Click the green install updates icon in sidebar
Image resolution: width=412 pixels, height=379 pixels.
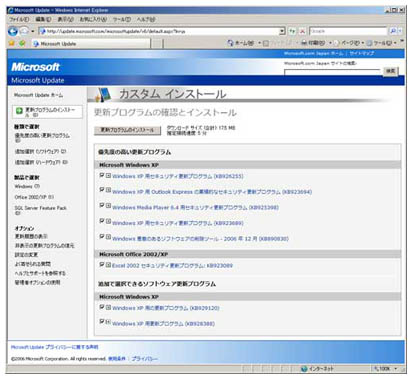[19, 111]
